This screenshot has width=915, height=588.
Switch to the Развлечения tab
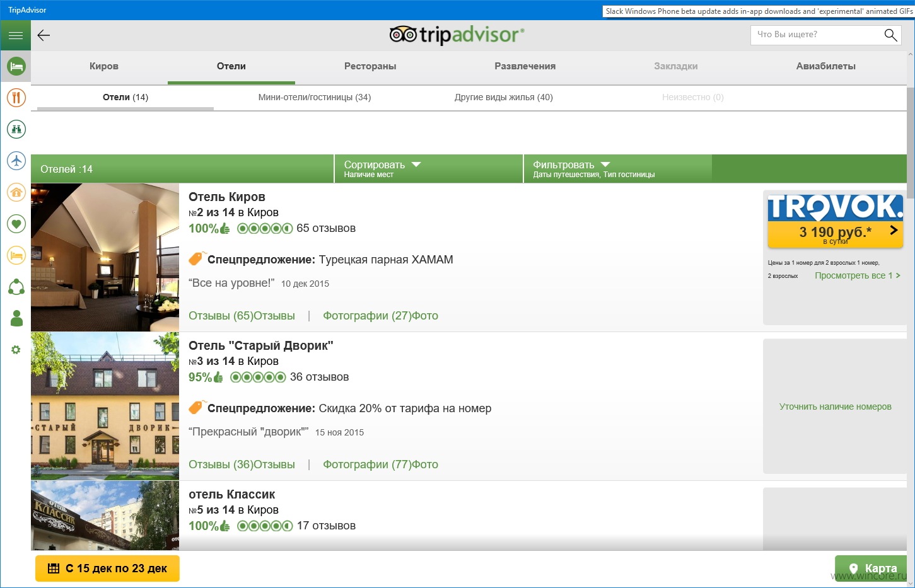click(525, 66)
